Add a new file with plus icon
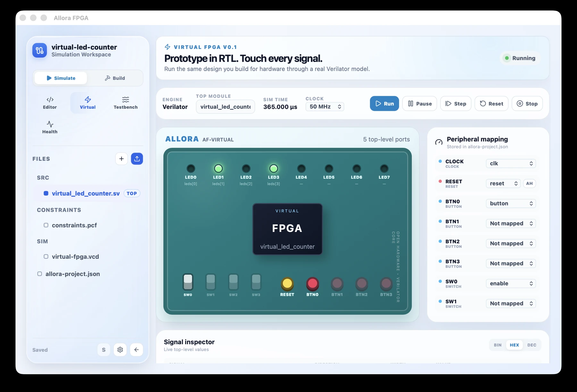The image size is (577, 392). click(x=121, y=159)
